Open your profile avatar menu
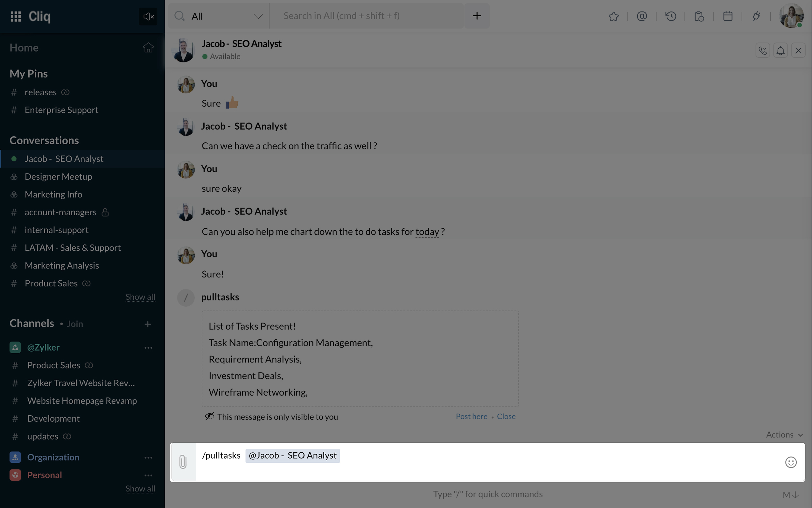The image size is (812, 508). click(x=792, y=16)
